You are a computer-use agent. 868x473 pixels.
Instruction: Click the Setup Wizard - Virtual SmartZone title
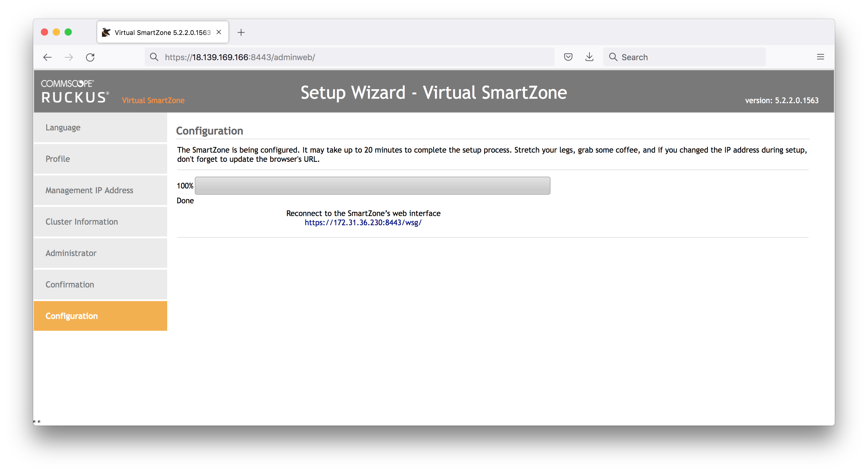click(434, 92)
